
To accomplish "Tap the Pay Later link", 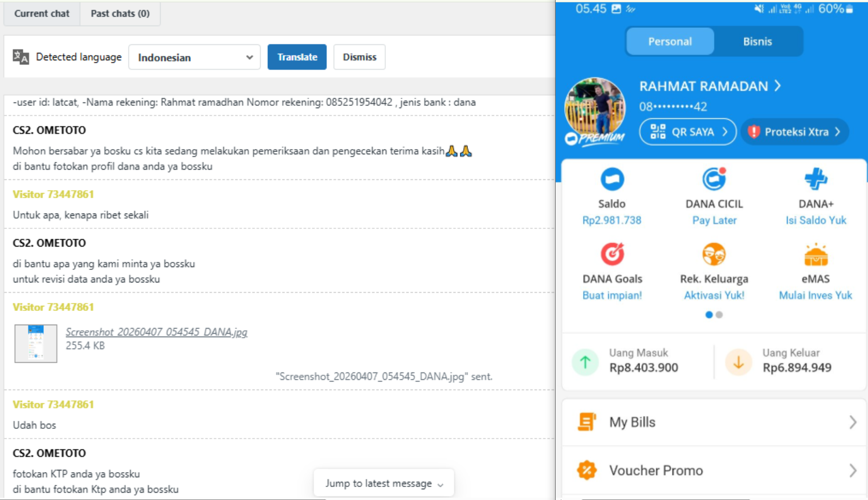I will pyautogui.click(x=714, y=220).
